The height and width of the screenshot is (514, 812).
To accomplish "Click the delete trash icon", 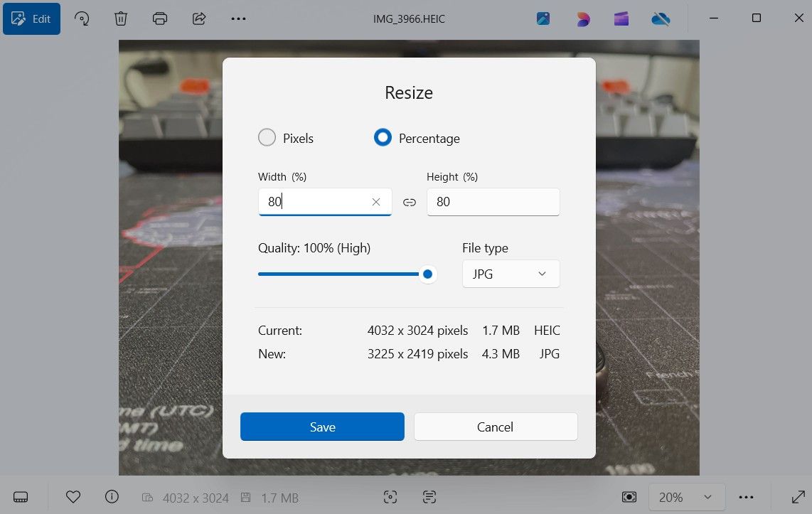I will click(121, 18).
